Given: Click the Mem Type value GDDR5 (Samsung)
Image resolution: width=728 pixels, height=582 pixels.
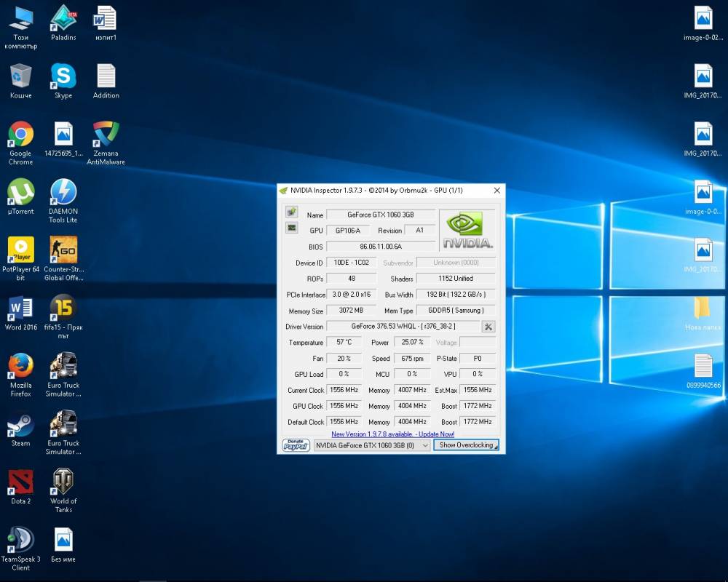Looking at the screenshot, I should pyautogui.click(x=456, y=311).
